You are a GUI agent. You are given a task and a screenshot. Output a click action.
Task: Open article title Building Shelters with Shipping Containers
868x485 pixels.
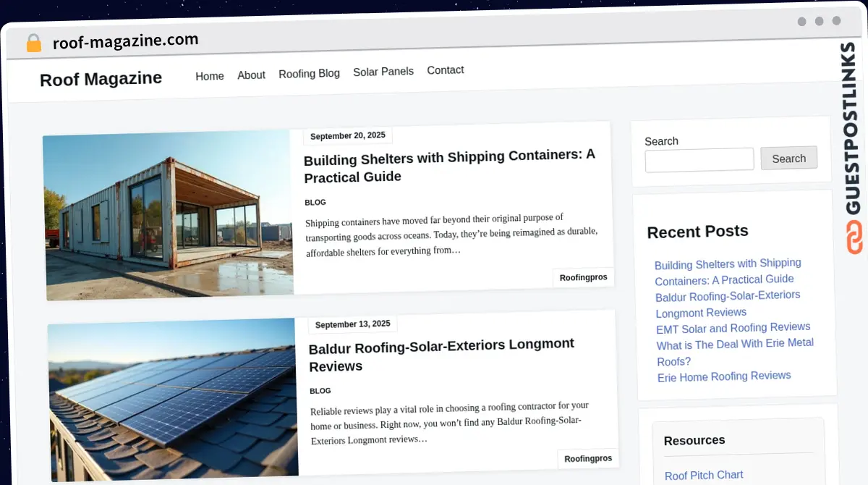click(x=449, y=166)
